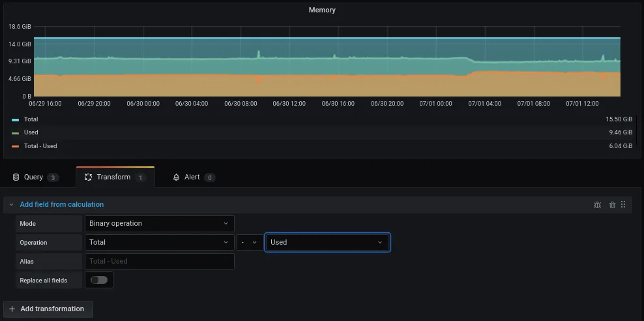Open the Total left operand dropdown
Viewport: 644px width, 321px height.
pos(159,243)
